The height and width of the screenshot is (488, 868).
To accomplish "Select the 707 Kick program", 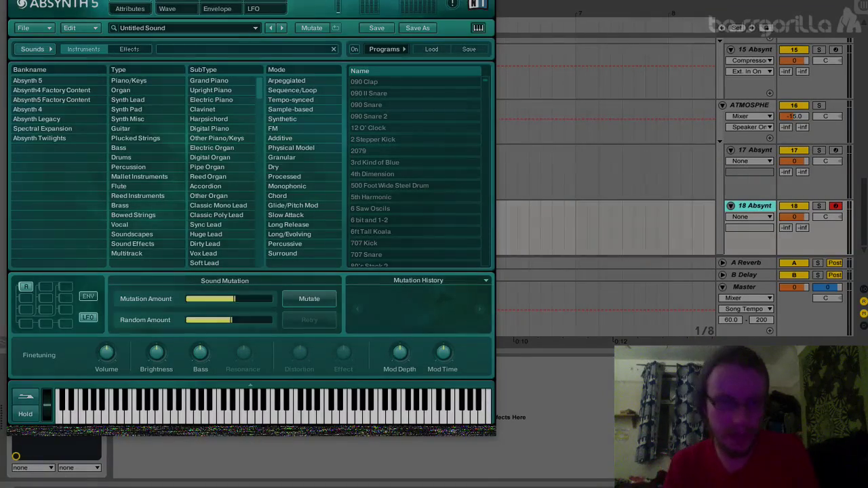I will pos(364,243).
